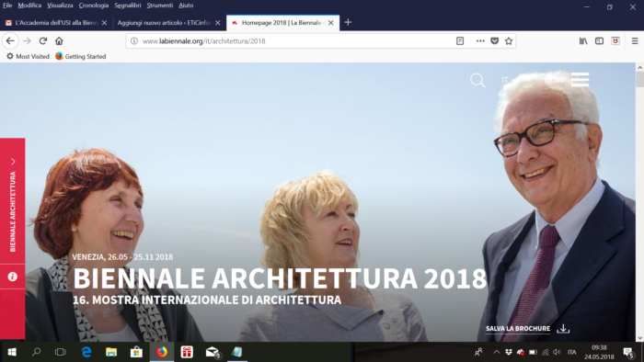Open the Cronologia menu
Image resolution: width=644 pixels, height=362 pixels.
click(x=94, y=6)
